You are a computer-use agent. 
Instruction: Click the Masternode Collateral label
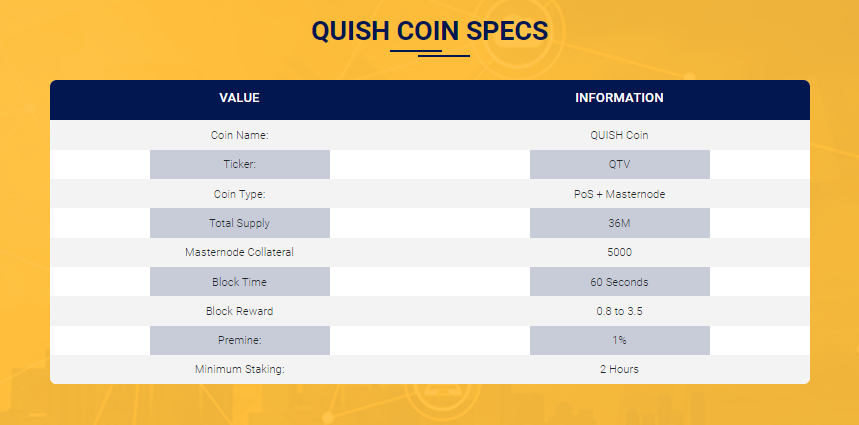pyautogui.click(x=239, y=252)
